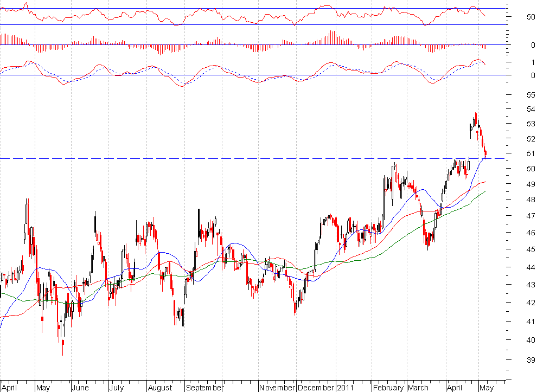The width and height of the screenshot is (537, 392).
Task: Click the July label on the time axis
Action: [x=117, y=388]
